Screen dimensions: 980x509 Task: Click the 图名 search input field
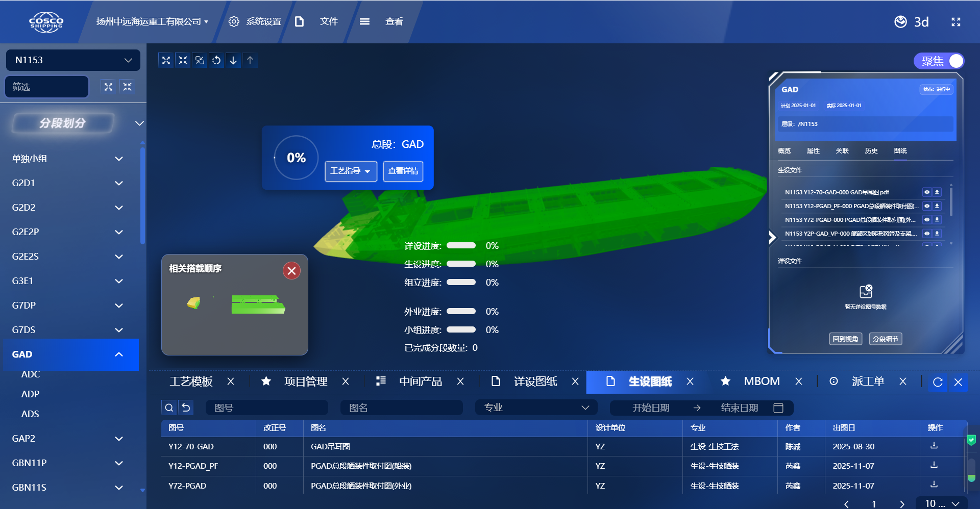[402, 408]
